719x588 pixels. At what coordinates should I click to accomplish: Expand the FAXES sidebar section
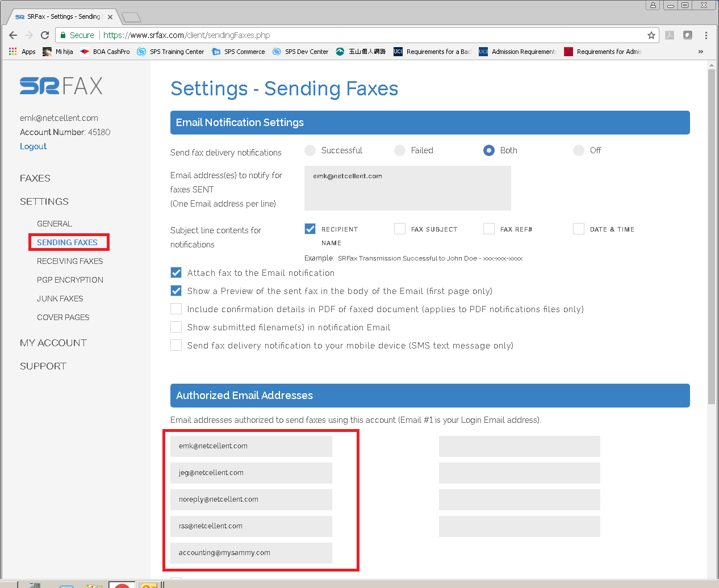click(x=35, y=178)
